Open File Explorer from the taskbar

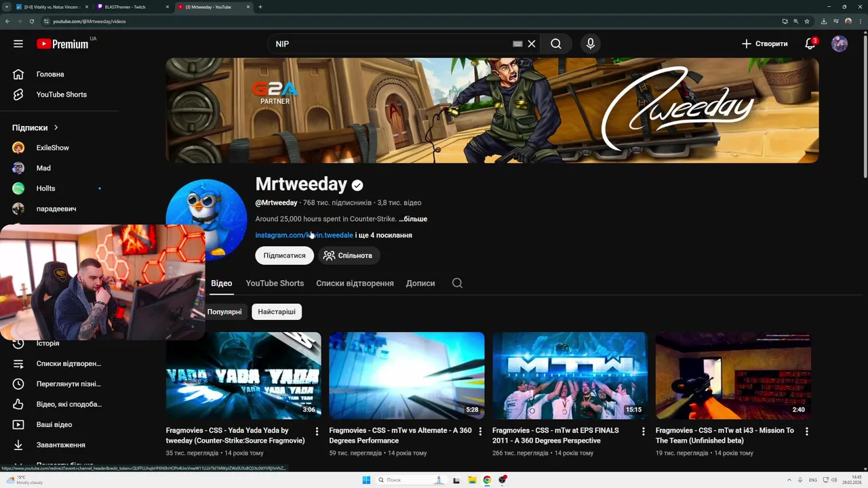tap(472, 480)
